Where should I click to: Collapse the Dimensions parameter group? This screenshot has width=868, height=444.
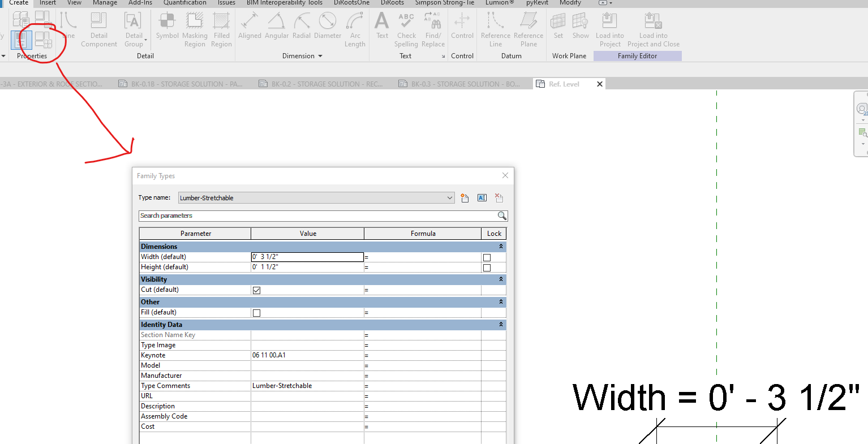pyautogui.click(x=500, y=246)
